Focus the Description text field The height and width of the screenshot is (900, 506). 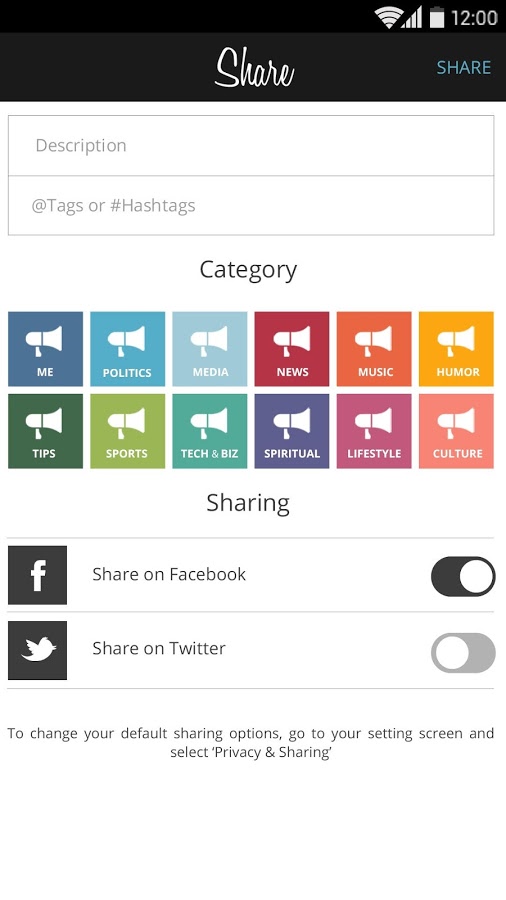[251, 146]
